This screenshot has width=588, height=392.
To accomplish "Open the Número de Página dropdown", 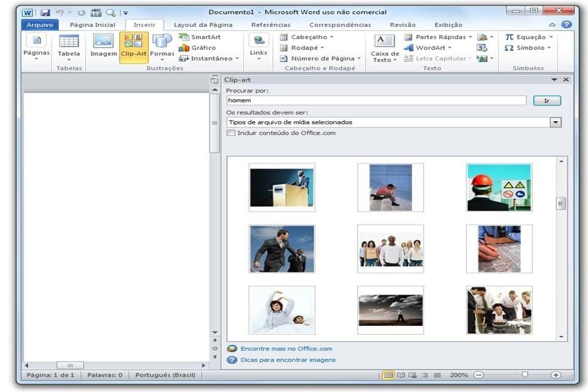I will click(320, 58).
